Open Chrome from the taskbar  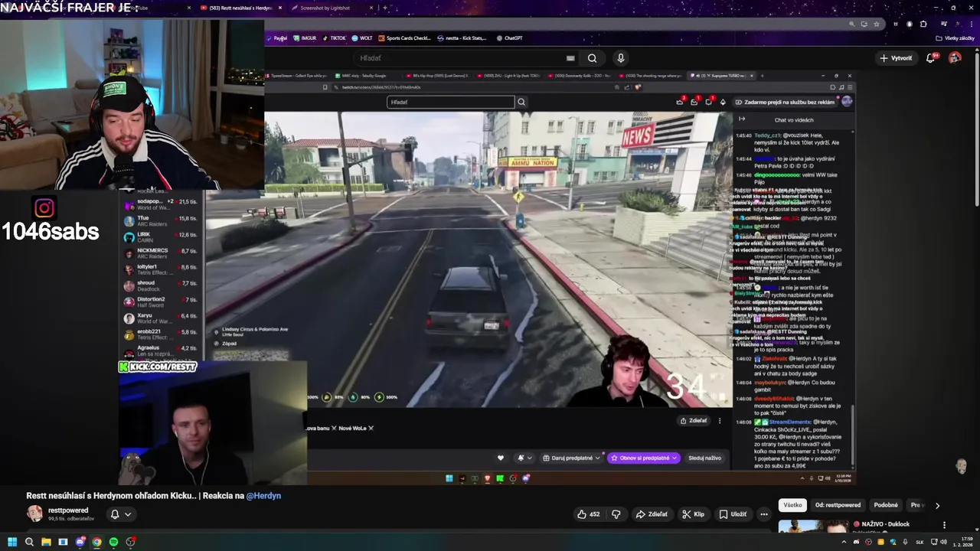pos(96,542)
